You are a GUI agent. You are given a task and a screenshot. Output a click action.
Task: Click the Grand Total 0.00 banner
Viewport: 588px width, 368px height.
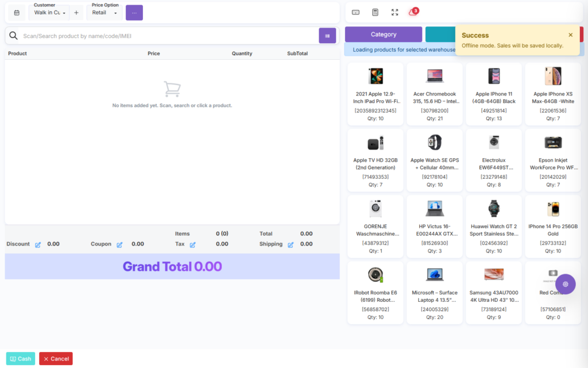(172, 266)
